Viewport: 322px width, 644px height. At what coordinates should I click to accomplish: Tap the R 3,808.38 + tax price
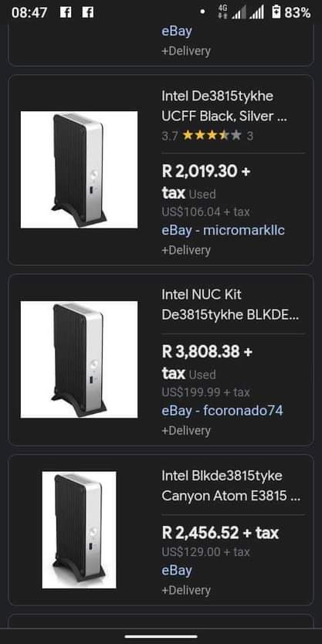click(x=208, y=362)
